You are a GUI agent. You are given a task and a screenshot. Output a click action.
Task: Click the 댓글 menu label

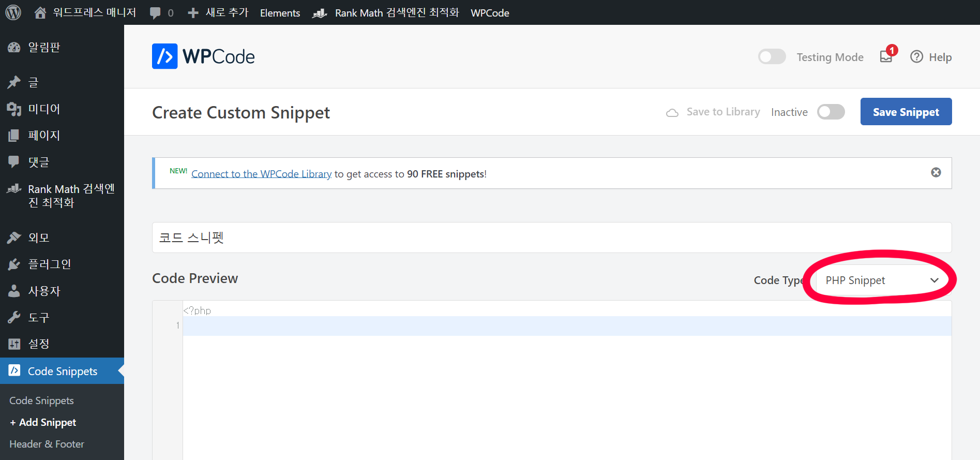tap(39, 162)
